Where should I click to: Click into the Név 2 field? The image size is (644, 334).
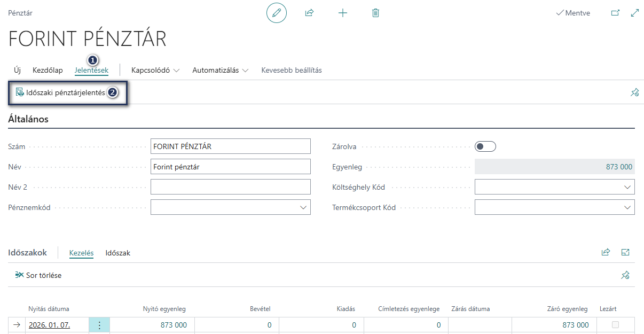point(231,187)
